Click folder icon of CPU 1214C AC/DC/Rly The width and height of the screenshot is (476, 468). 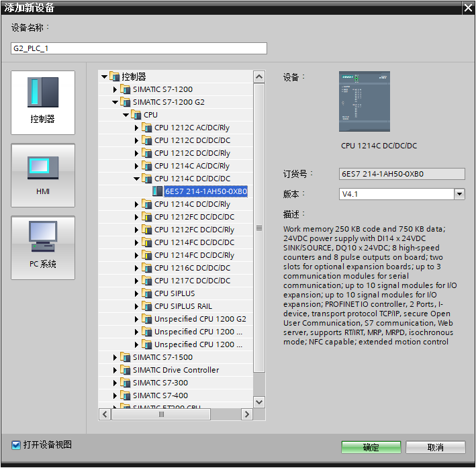(147, 166)
